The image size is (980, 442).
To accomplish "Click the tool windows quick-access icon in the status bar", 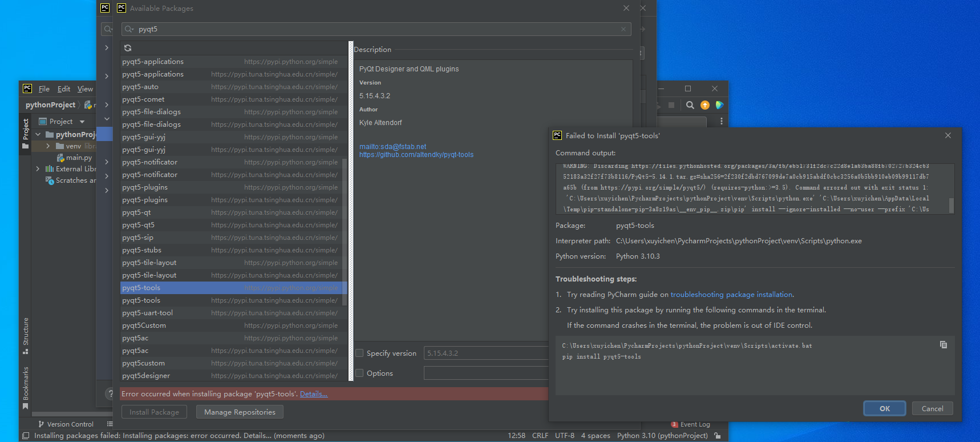I will [26, 436].
